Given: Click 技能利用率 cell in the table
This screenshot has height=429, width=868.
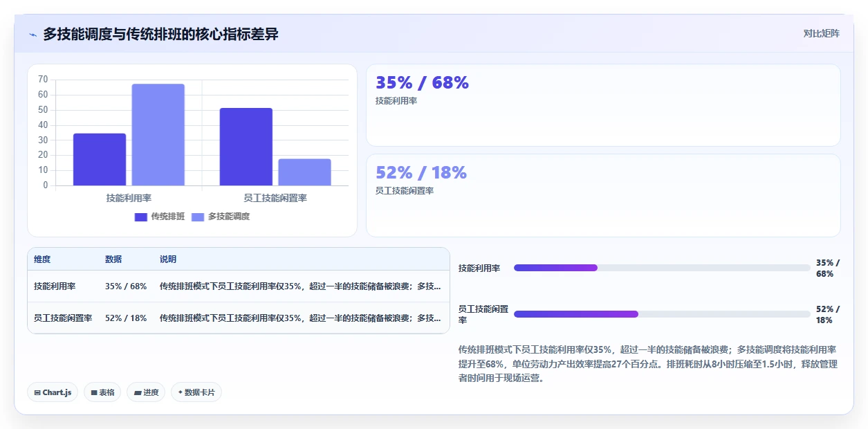Looking at the screenshot, I should (x=55, y=286).
